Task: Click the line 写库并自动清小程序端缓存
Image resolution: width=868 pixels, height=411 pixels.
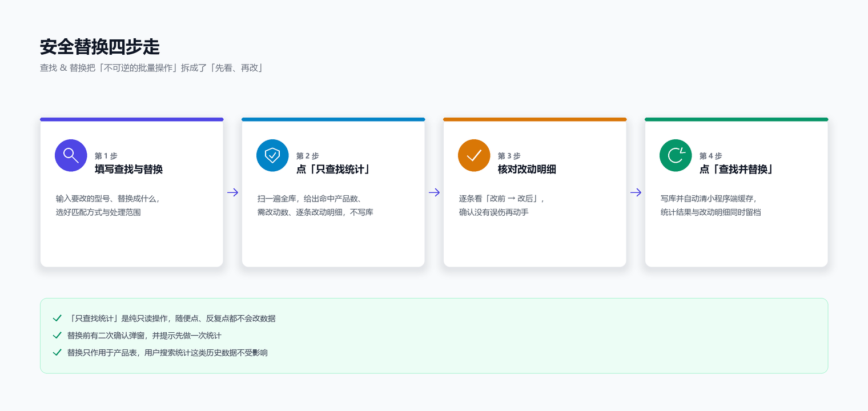Action: (709, 199)
